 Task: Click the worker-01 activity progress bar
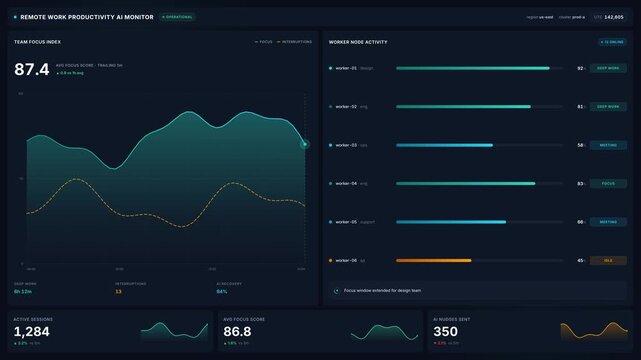click(x=479, y=68)
